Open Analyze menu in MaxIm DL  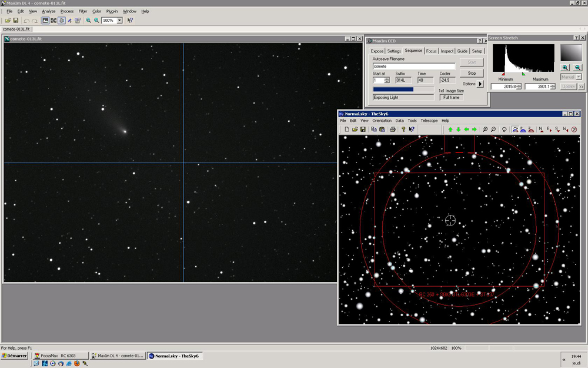pyautogui.click(x=49, y=11)
